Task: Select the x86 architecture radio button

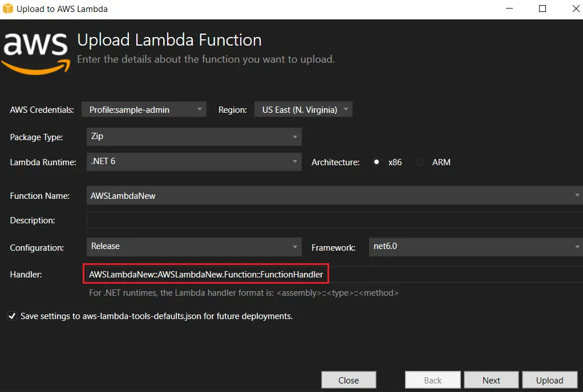Action: (376, 162)
